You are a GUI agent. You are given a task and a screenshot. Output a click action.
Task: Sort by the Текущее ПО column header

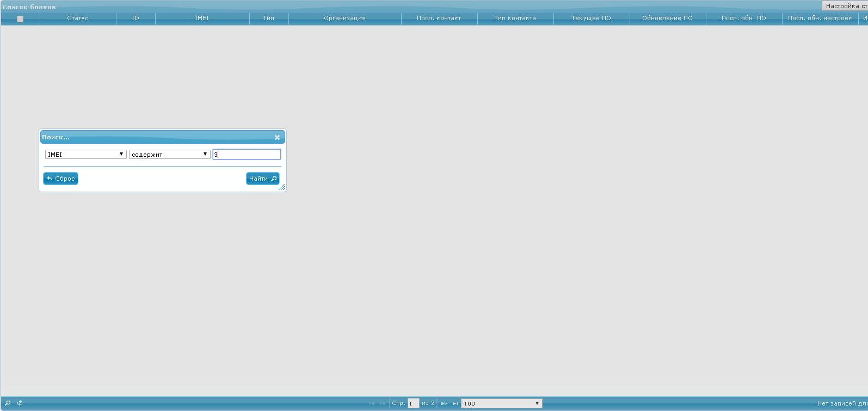pos(591,19)
